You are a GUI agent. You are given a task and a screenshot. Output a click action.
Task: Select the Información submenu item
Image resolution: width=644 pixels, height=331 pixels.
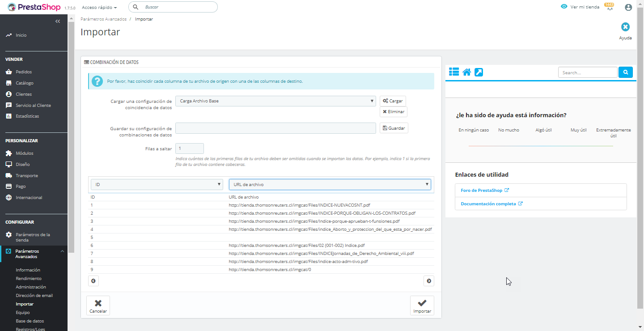(28, 270)
